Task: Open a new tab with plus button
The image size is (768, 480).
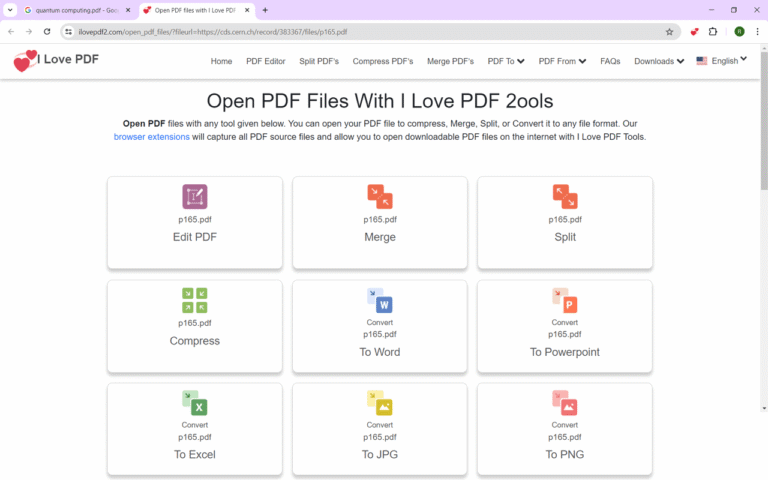Action: click(x=265, y=10)
